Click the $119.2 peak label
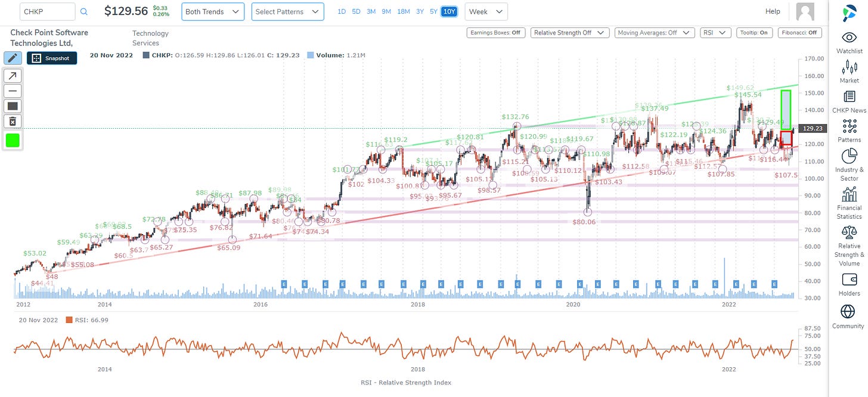 tap(396, 140)
